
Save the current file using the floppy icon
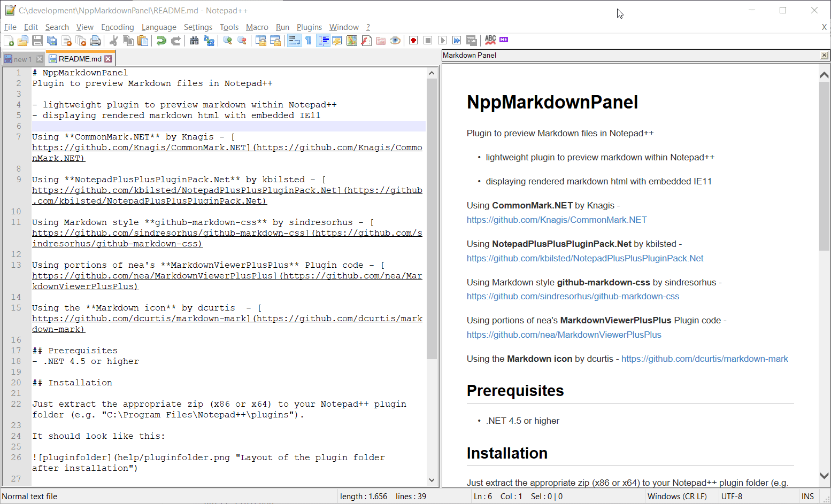[37, 41]
